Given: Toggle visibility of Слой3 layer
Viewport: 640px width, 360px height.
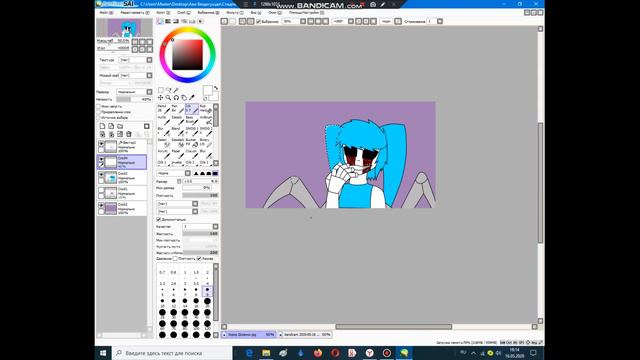Looking at the screenshot, I should (101, 175).
